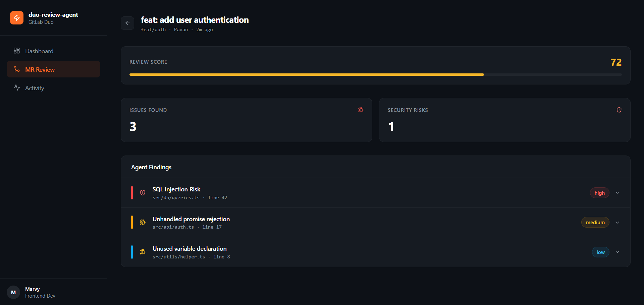644x305 pixels.
Task: Open the Activity menu item
Action: [x=54, y=88]
